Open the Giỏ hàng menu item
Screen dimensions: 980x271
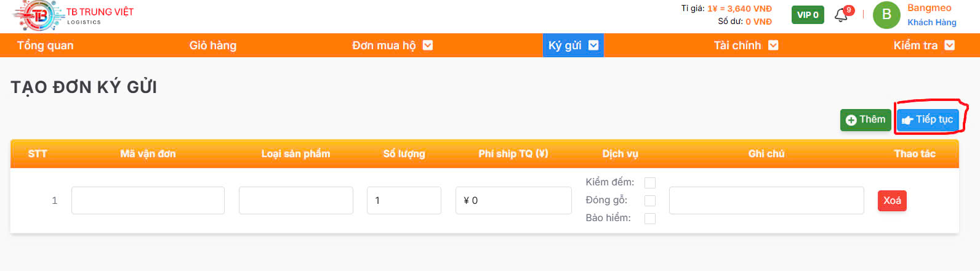[x=213, y=45]
